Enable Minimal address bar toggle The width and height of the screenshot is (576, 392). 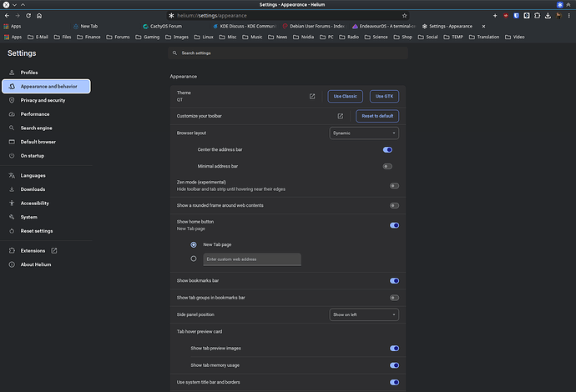tap(387, 166)
